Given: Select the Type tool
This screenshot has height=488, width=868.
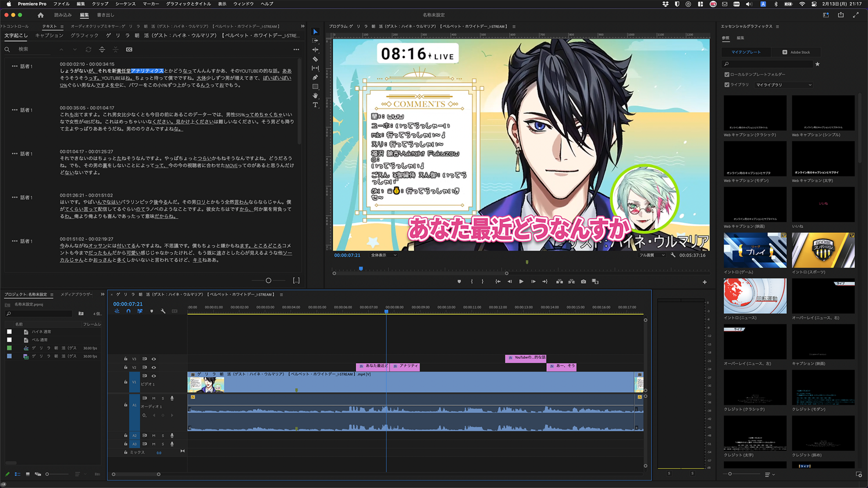Looking at the screenshot, I should click(316, 105).
